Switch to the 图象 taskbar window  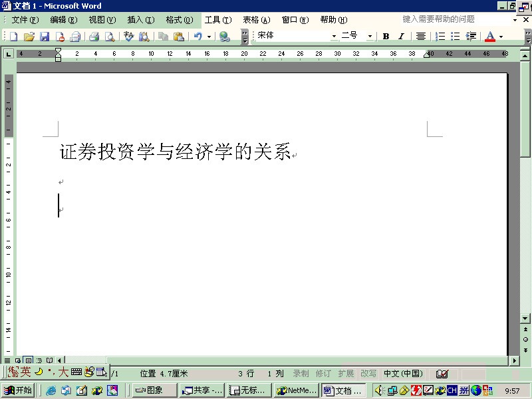(154, 390)
